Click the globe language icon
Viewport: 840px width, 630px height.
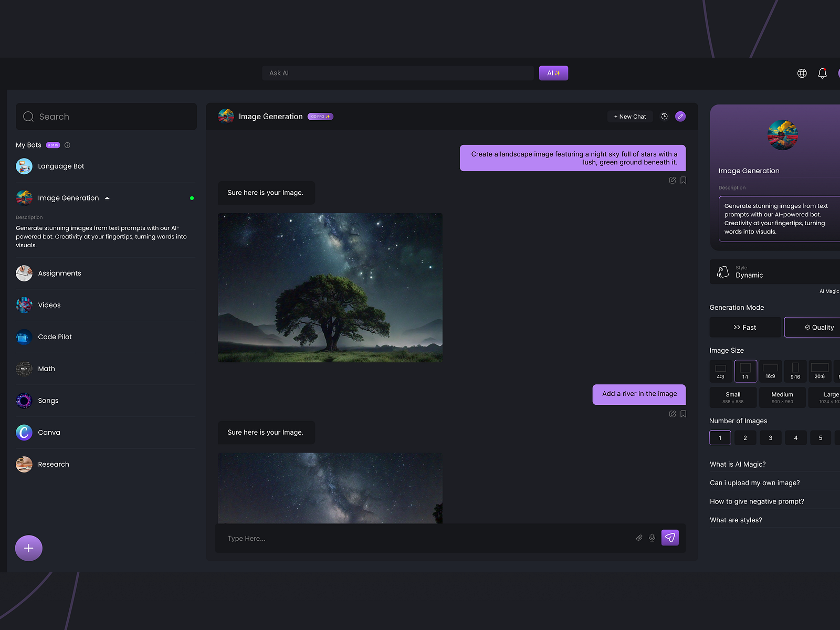tap(802, 73)
